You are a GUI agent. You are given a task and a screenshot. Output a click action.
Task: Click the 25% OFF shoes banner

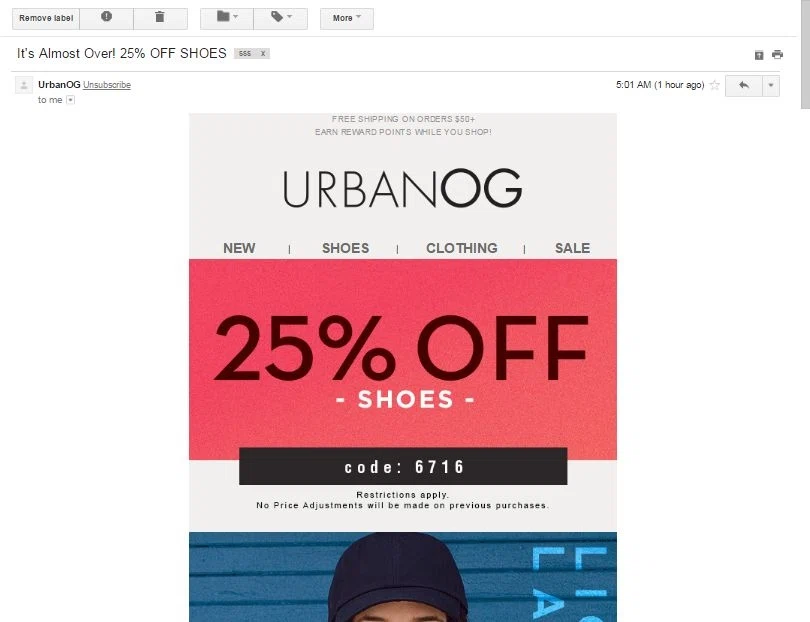(403, 360)
